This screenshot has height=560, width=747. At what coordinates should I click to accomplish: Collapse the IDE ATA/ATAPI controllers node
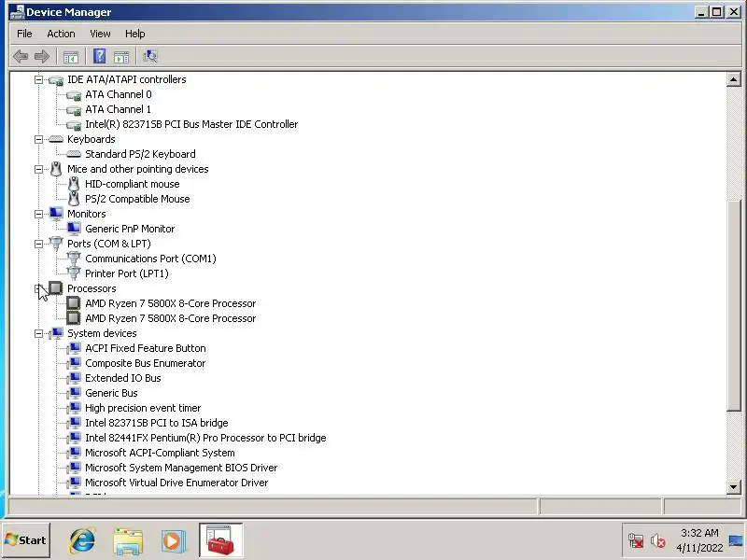tap(38, 79)
